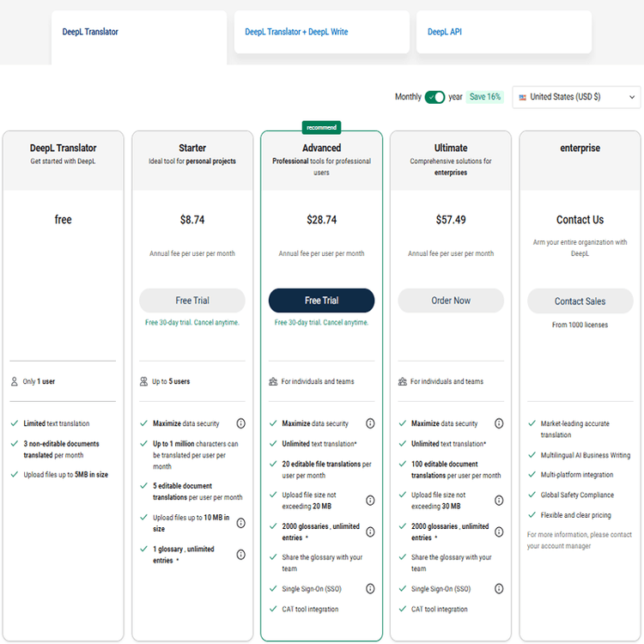Click info icon beside Starter's Maximize data security
The width and height of the screenshot is (644, 644).
pos(240,423)
